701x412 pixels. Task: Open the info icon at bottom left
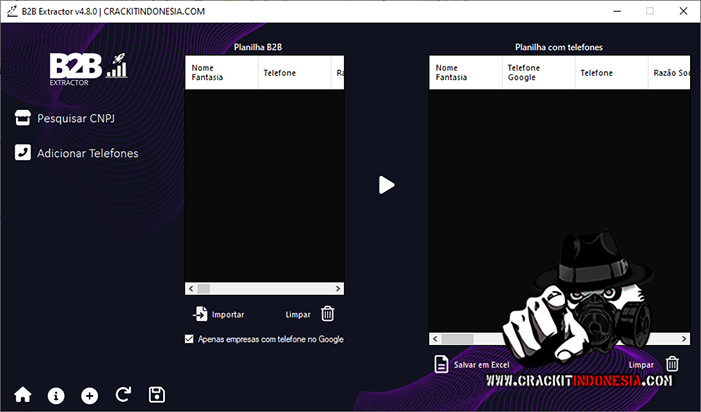click(56, 395)
